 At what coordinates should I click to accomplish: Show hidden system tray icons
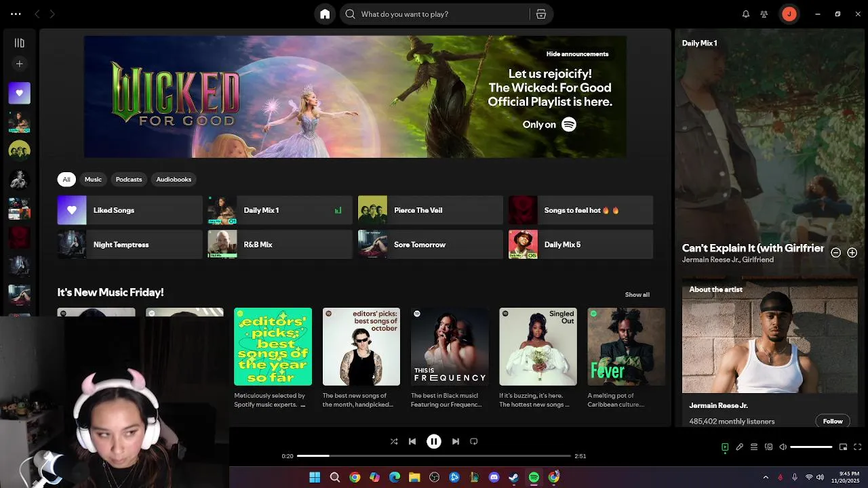tap(766, 477)
